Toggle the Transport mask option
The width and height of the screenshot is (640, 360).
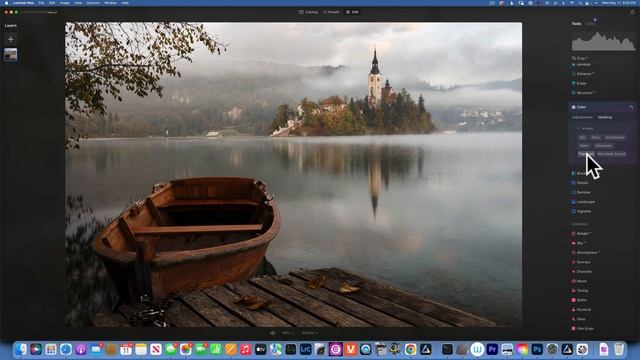pos(586,154)
